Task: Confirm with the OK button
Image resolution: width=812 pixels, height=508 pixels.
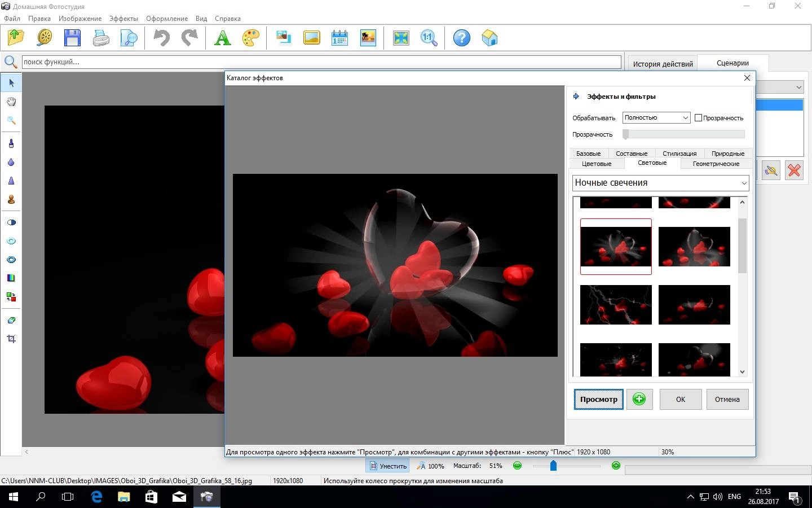Action: (x=681, y=399)
